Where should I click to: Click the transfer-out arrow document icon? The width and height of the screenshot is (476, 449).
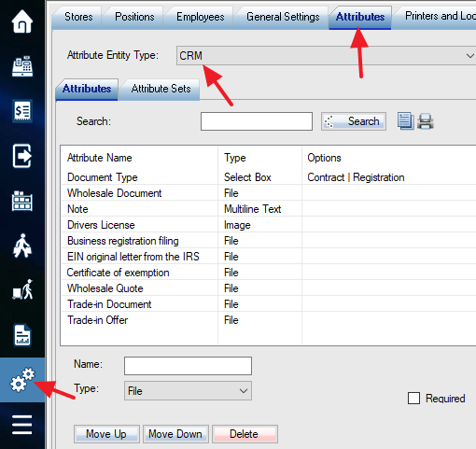point(22,156)
